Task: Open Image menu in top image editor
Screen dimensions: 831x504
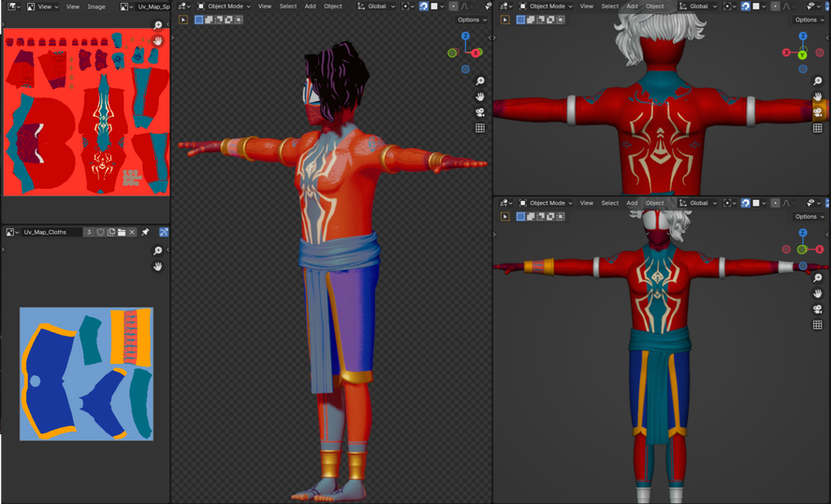Action: (96, 7)
